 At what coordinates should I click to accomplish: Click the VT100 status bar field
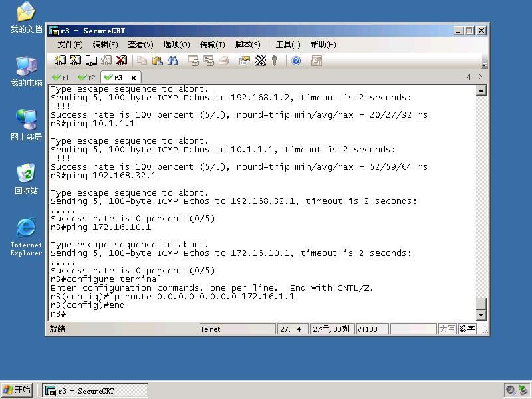pyautogui.click(x=372, y=329)
